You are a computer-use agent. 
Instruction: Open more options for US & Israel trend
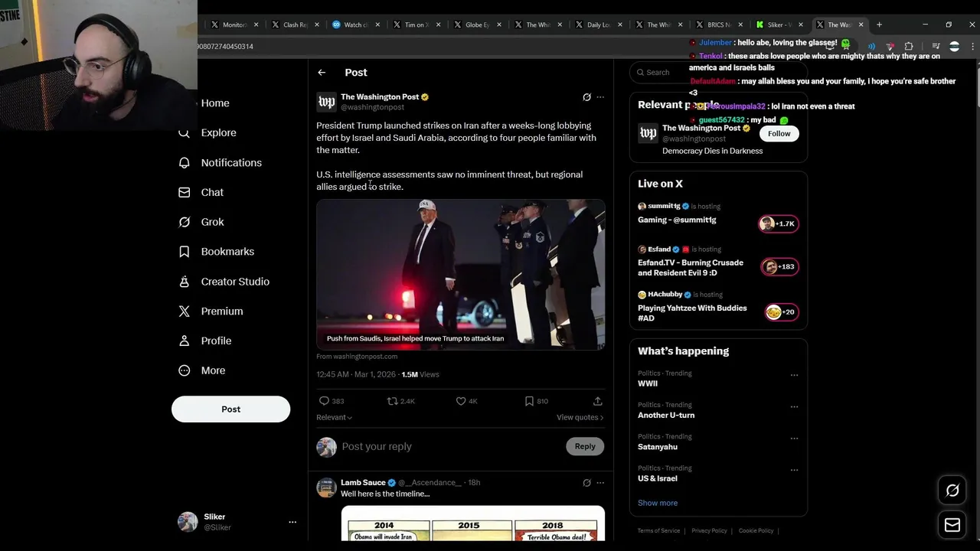794,470
